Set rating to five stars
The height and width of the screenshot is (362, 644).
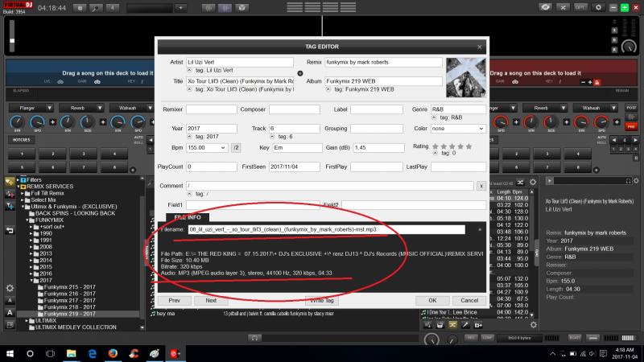[469, 146]
